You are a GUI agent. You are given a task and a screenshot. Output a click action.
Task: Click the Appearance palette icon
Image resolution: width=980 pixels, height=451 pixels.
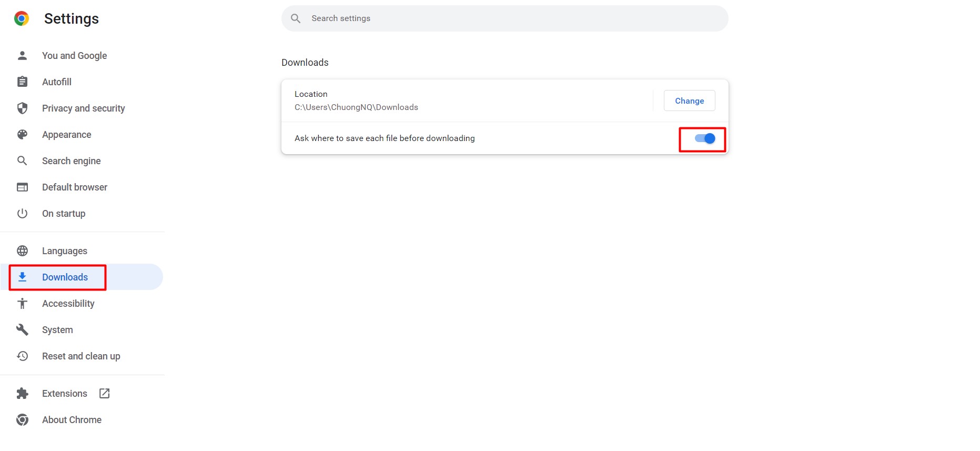pyautogui.click(x=22, y=134)
